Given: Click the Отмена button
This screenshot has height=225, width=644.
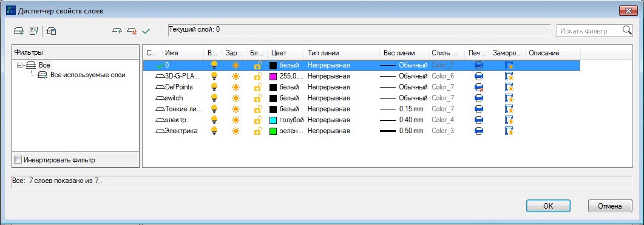Looking at the screenshot, I should point(609,206).
